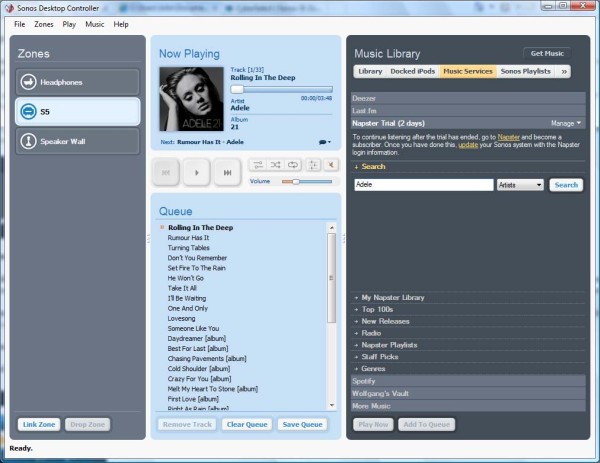Click the Sonos logo in the title bar
The height and width of the screenshot is (463, 600).
(9, 8)
